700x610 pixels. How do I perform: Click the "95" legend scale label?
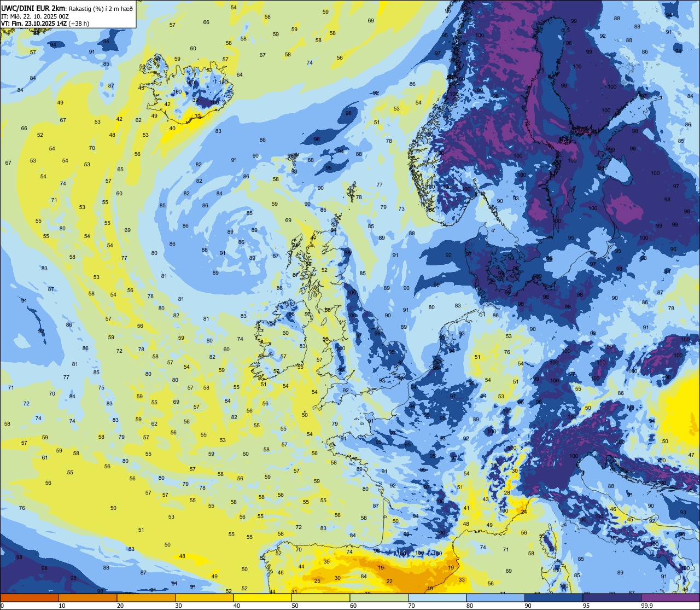point(587,606)
